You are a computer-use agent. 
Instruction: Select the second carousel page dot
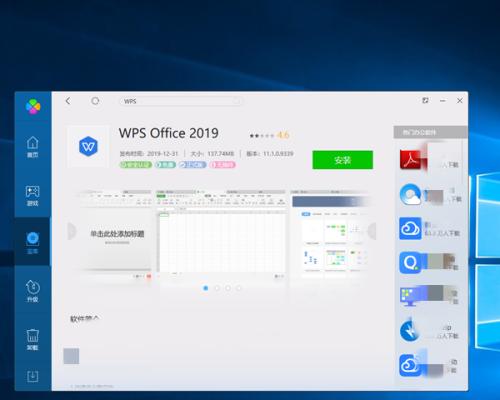(217, 288)
